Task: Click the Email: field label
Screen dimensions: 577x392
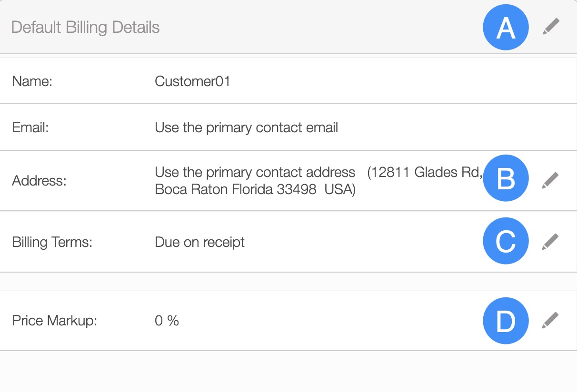Action: coord(30,128)
